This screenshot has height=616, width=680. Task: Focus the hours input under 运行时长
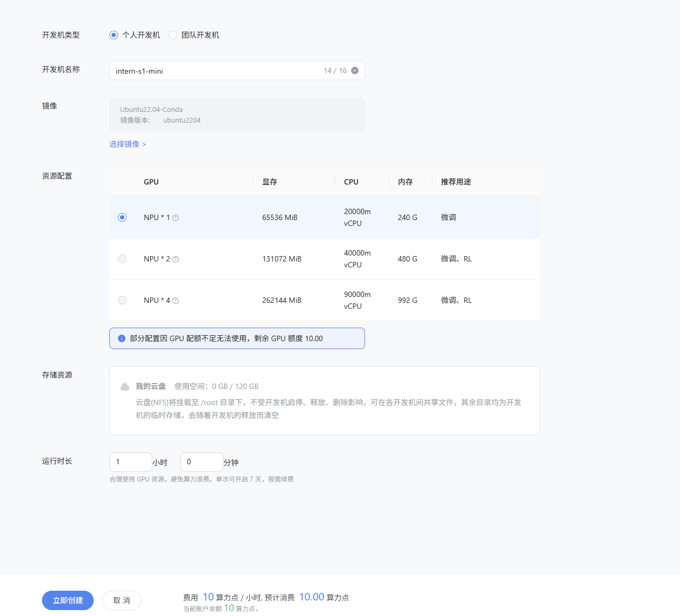[x=130, y=462]
